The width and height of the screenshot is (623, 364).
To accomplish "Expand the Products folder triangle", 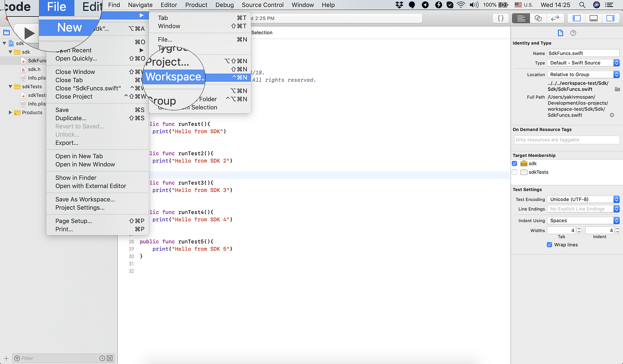I will pyautogui.click(x=10, y=112).
